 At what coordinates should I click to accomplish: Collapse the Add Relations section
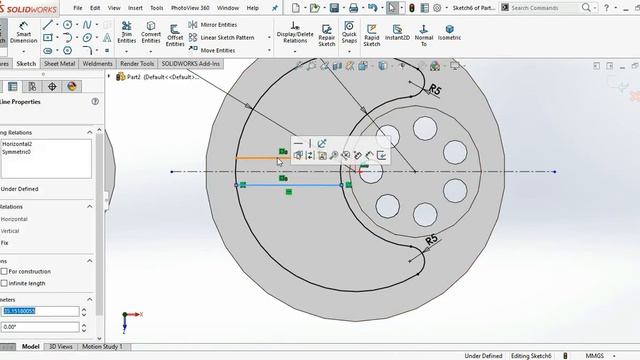click(89, 207)
